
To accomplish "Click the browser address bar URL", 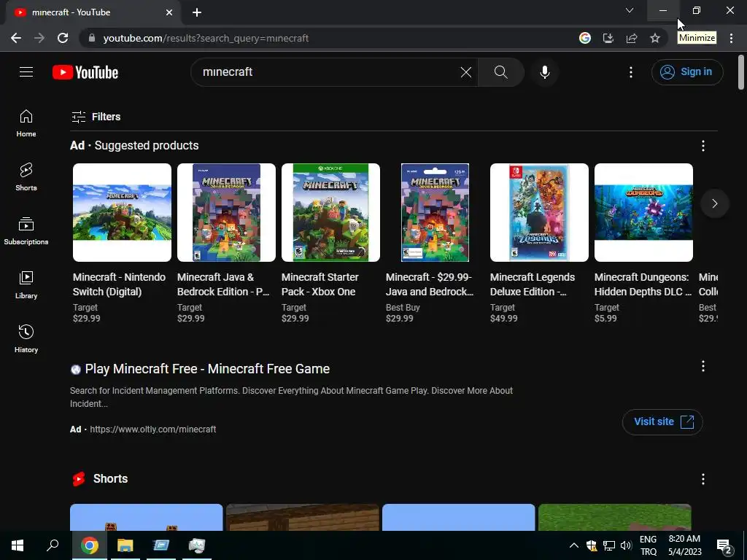I will coord(206,38).
